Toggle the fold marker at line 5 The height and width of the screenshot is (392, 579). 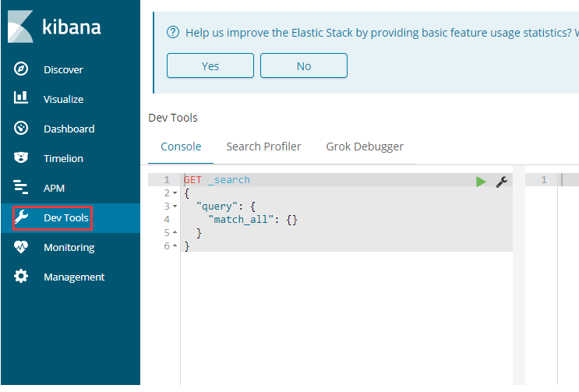pos(175,233)
